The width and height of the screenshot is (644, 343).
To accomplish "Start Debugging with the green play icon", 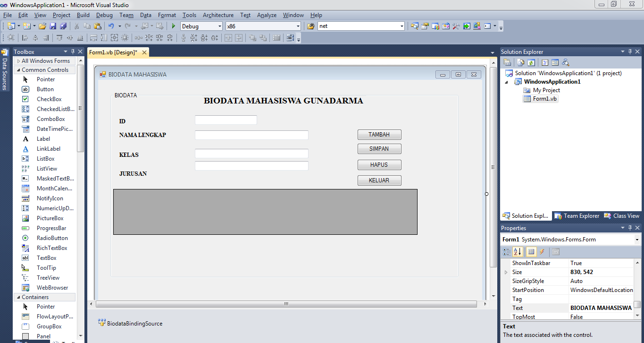I will [x=174, y=26].
